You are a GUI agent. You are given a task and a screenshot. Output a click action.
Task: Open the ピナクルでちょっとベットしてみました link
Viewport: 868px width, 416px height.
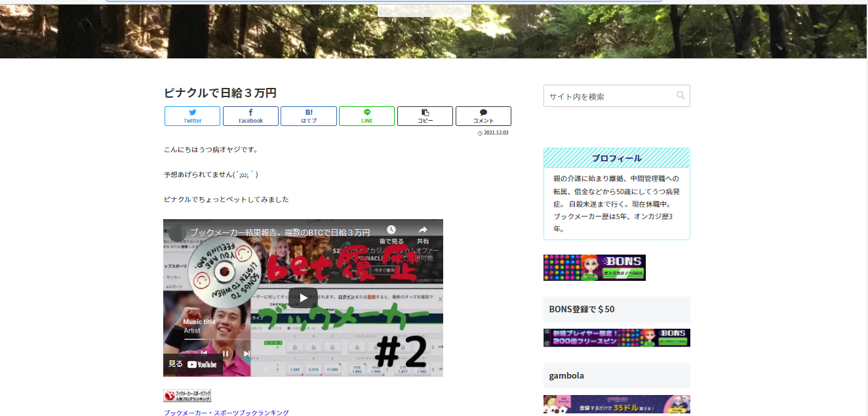click(x=226, y=199)
